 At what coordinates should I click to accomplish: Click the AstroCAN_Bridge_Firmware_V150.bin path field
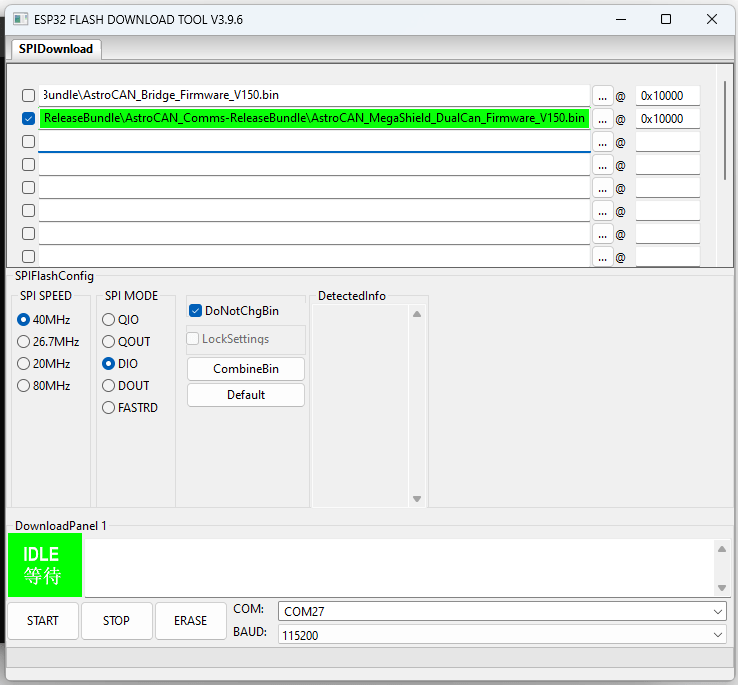(314, 96)
